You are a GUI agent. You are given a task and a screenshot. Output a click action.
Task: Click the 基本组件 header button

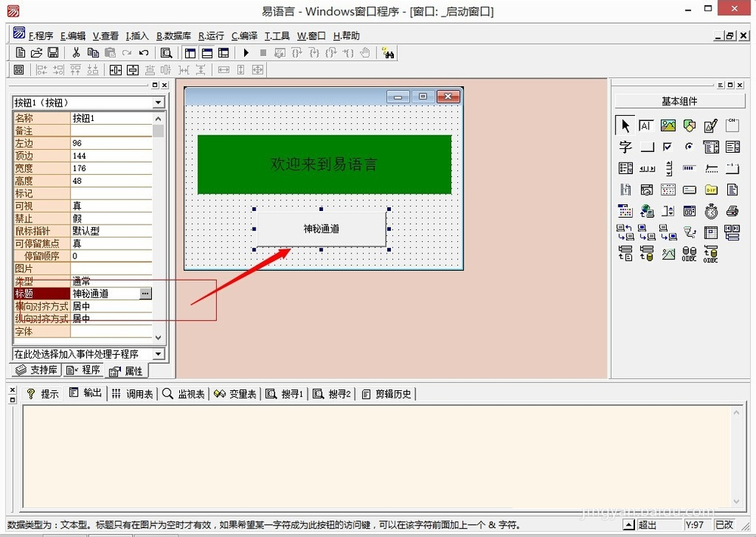click(679, 101)
